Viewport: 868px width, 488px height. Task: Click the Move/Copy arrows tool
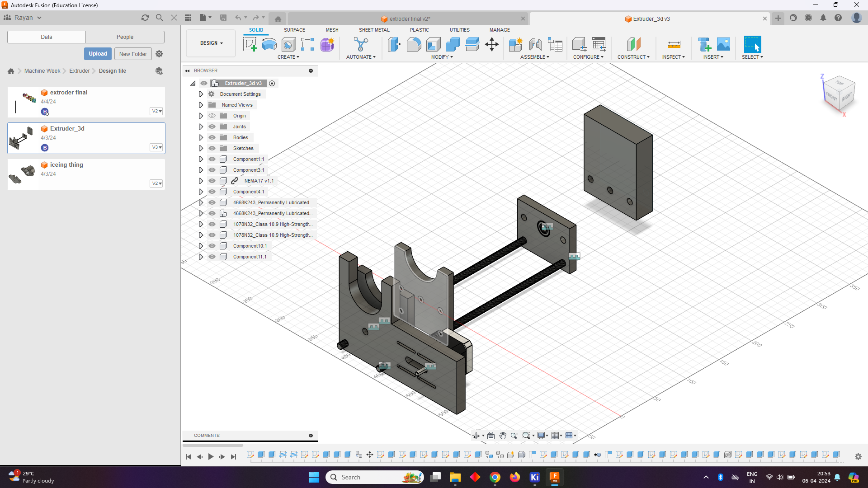(x=491, y=44)
